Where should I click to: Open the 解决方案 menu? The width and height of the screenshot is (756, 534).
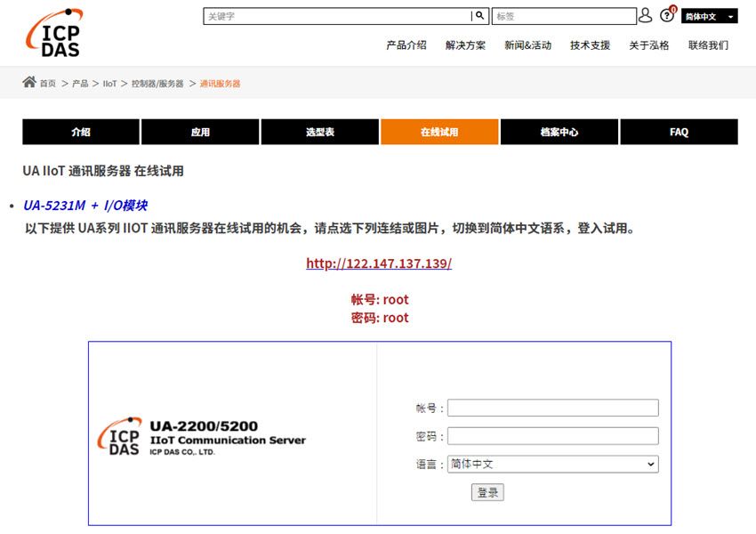(x=465, y=45)
